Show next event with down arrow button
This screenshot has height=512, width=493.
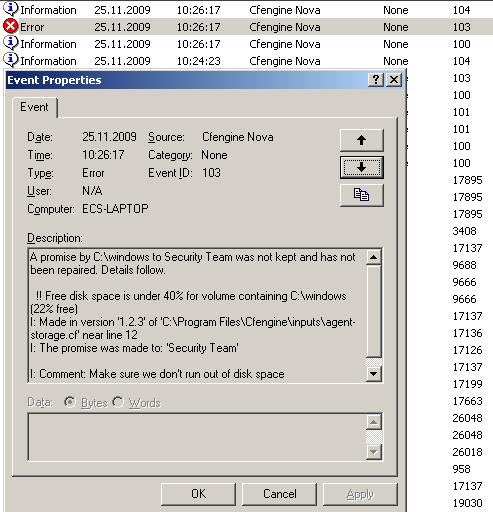362,167
